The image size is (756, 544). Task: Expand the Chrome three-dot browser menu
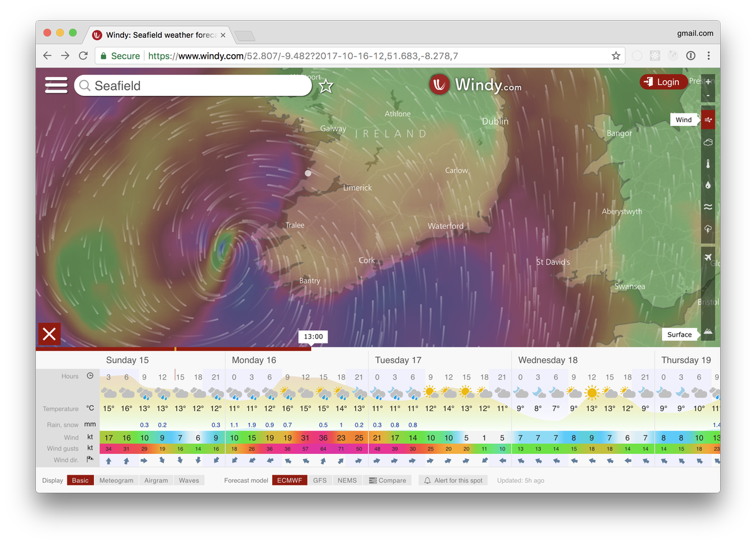709,55
